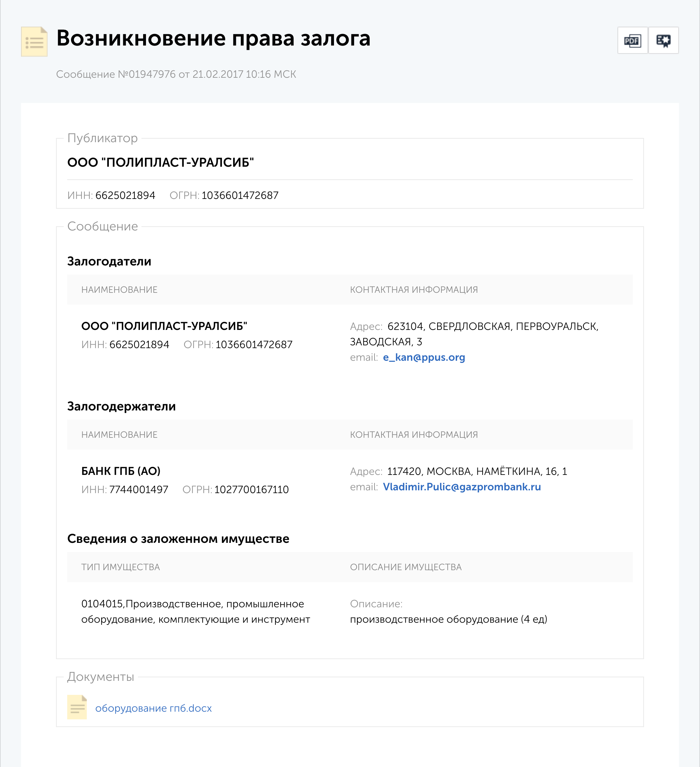The image size is (700, 767).
Task: Click ОПИСАНИЕ ИМУЩЕСТВА column header
Action: 406,567
